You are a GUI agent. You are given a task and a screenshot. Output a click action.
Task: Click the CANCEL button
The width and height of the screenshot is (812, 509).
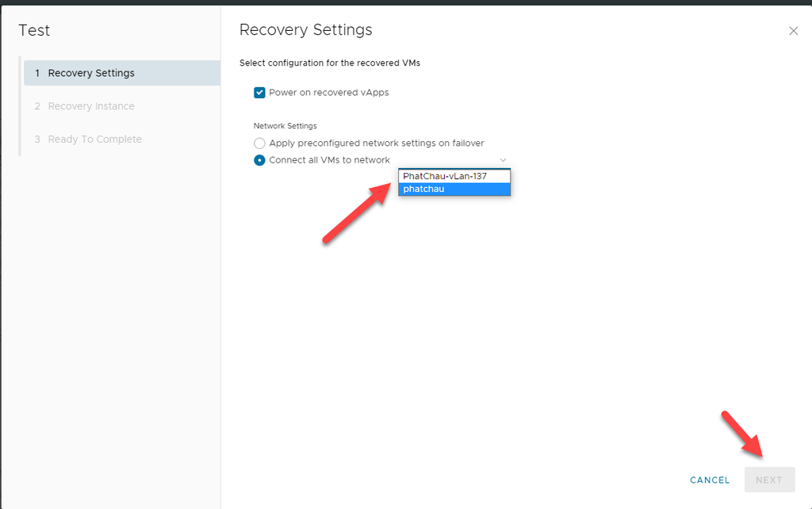click(x=710, y=480)
